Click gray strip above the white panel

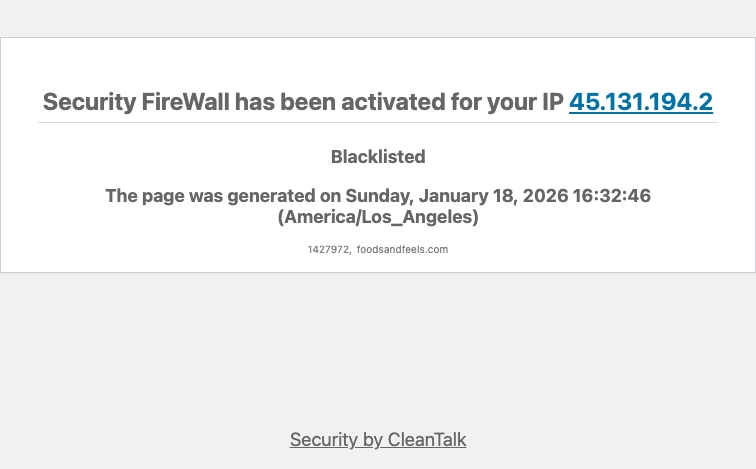coord(378,18)
